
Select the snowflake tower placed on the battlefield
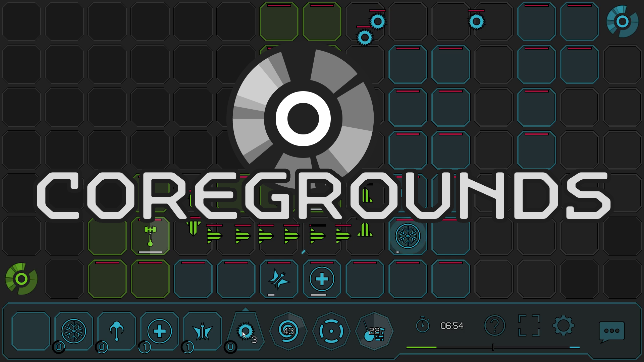(x=407, y=236)
